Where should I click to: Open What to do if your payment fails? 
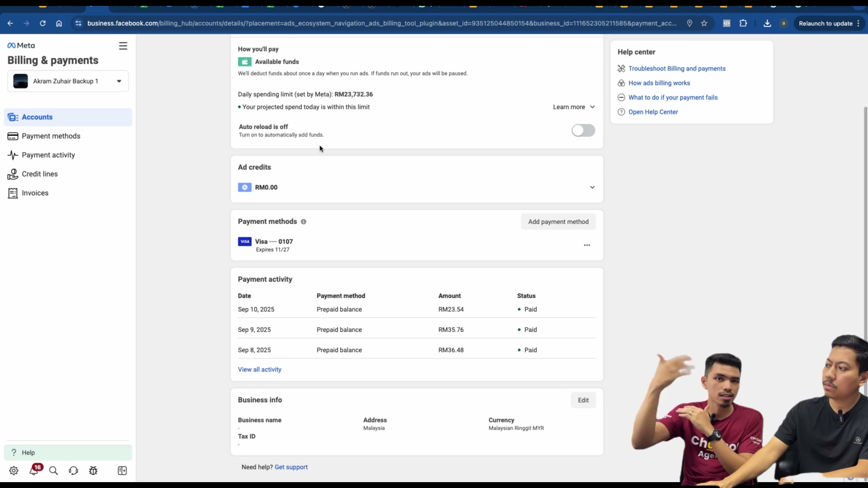(673, 98)
